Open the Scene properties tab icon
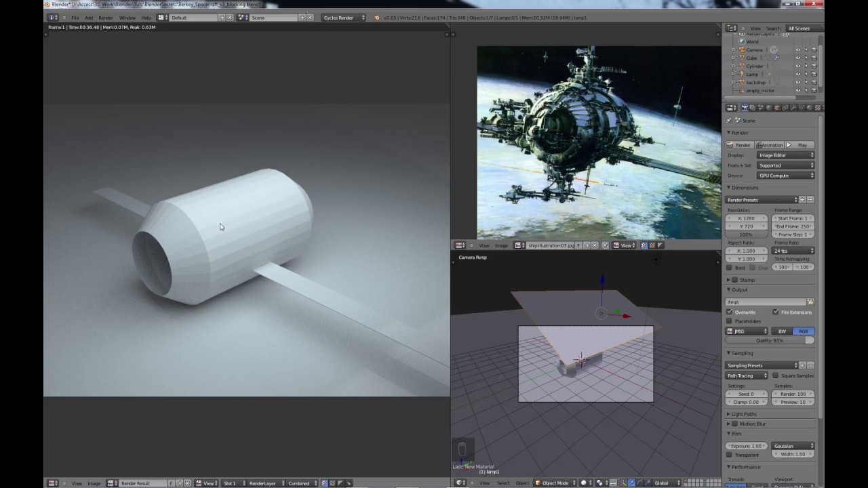This screenshot has height=488, width=868. 760,108
